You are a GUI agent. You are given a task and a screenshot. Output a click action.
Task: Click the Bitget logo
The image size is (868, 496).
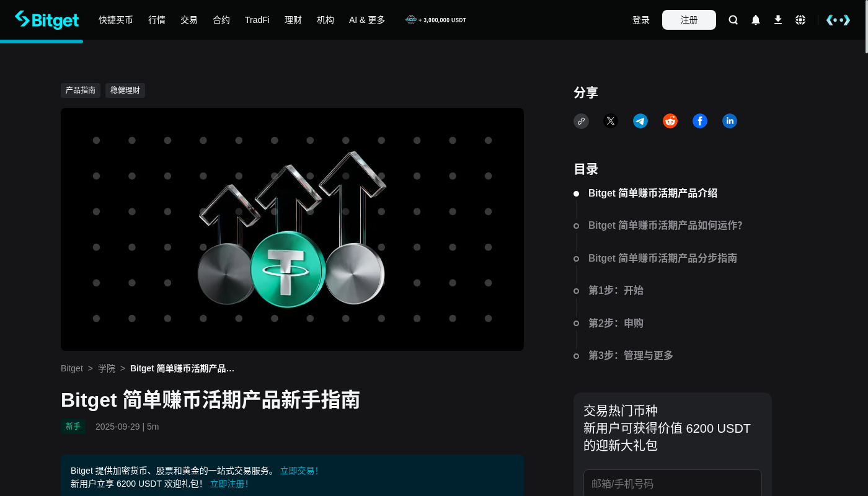click(x=47, y=20)
